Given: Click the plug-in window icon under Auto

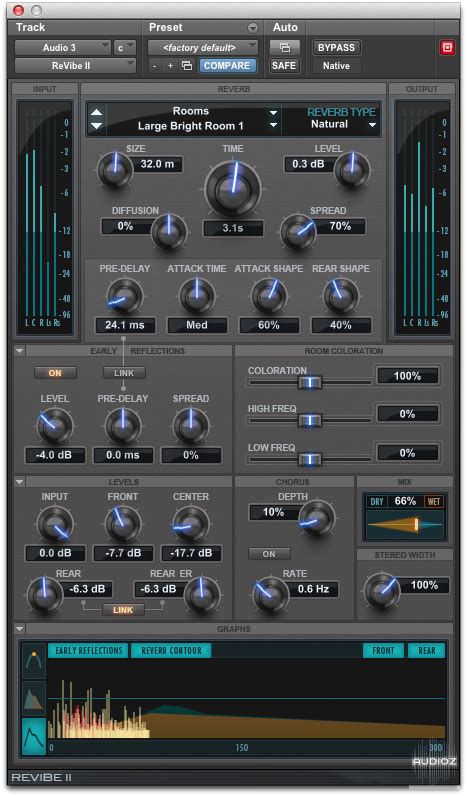Looking at the screenshot, I should point(284,48).
